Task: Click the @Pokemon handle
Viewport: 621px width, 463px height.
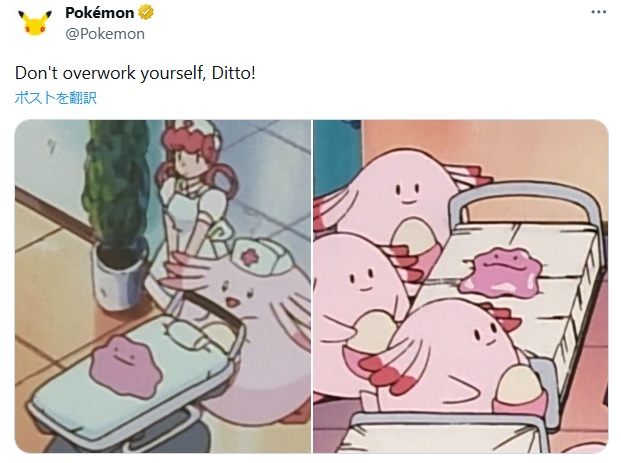Action: 105,34
